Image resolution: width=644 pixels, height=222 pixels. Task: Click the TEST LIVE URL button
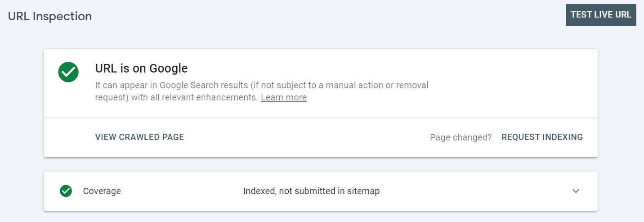(600, 15)
